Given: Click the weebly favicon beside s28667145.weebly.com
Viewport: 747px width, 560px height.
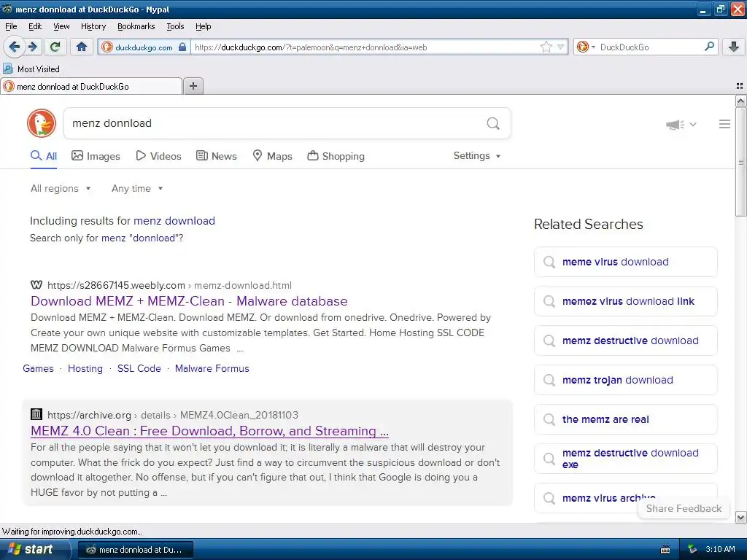Looking at the screenshot, I should pyautogui.click(x=36, y=285).
